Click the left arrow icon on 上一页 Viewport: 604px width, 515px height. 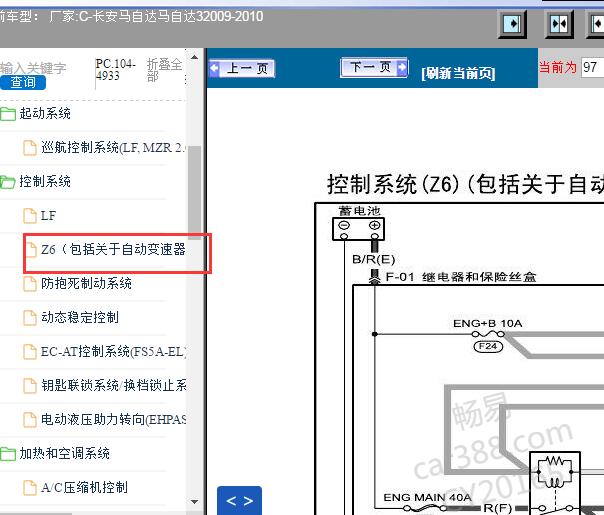tap(214, 69)
